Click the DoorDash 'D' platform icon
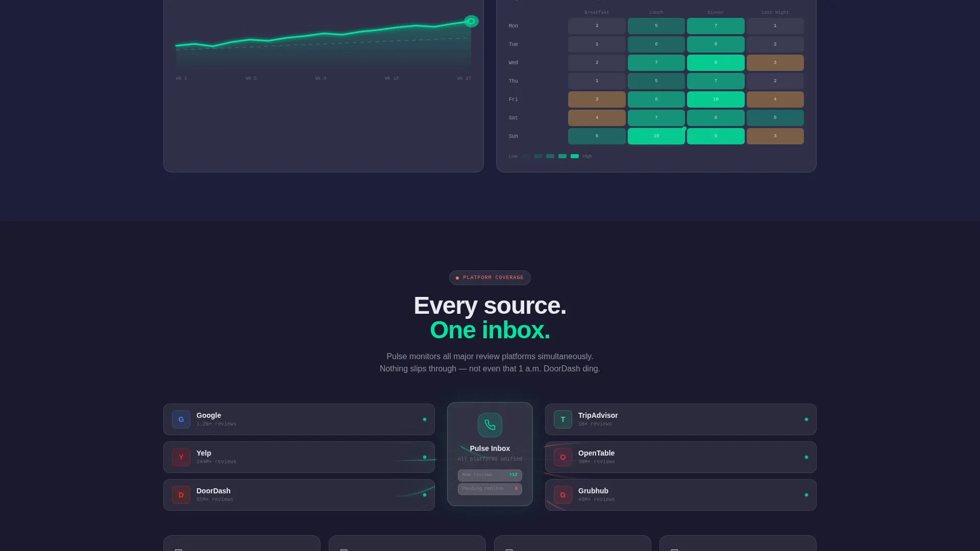 tap(181, 495)
